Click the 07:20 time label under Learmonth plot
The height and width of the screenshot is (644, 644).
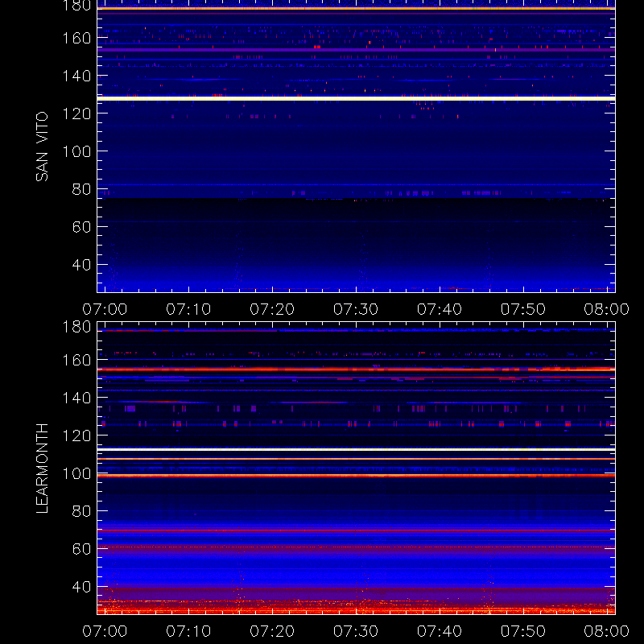(272, 631)
